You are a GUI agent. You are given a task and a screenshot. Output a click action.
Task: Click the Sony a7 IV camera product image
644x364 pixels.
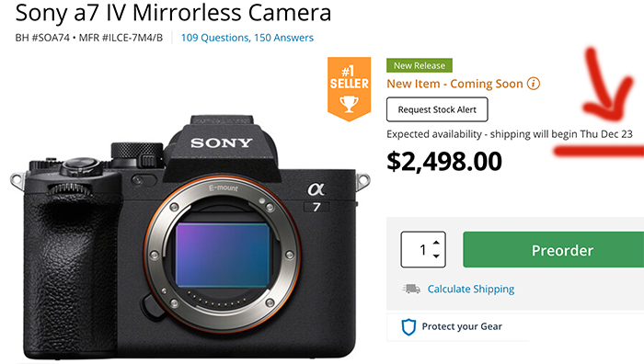190,237
